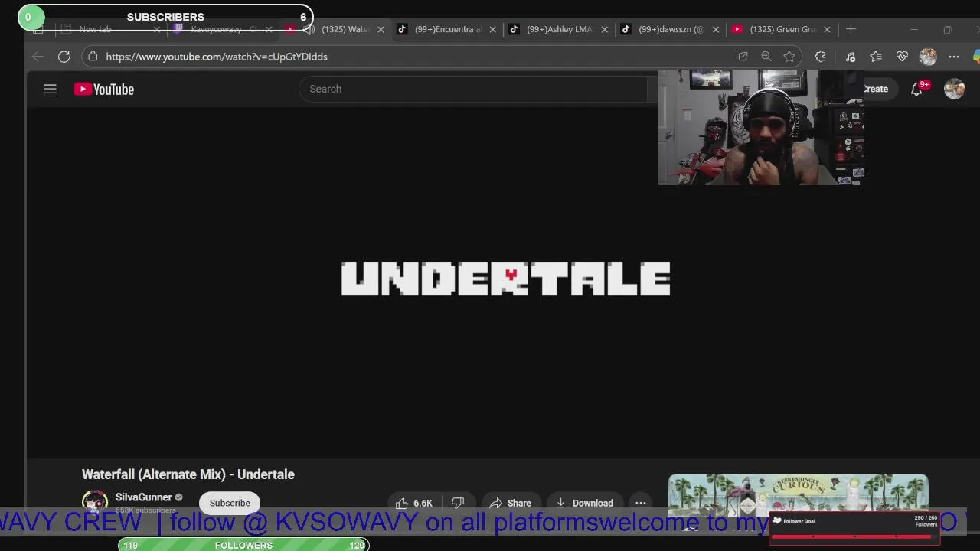Close the (1325) Waterfall tab
The width and height of the screenshot is (980, 551).
pyautogui.click(x=381, y=29)
